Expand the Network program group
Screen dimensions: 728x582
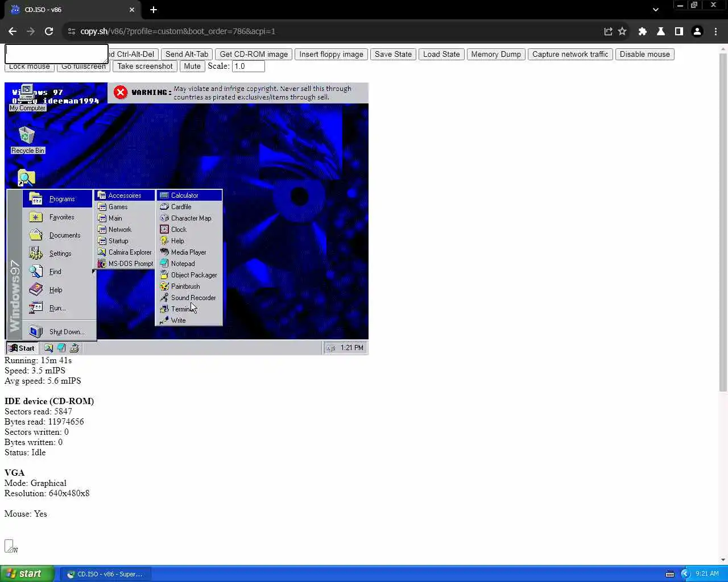pos(125,230)
